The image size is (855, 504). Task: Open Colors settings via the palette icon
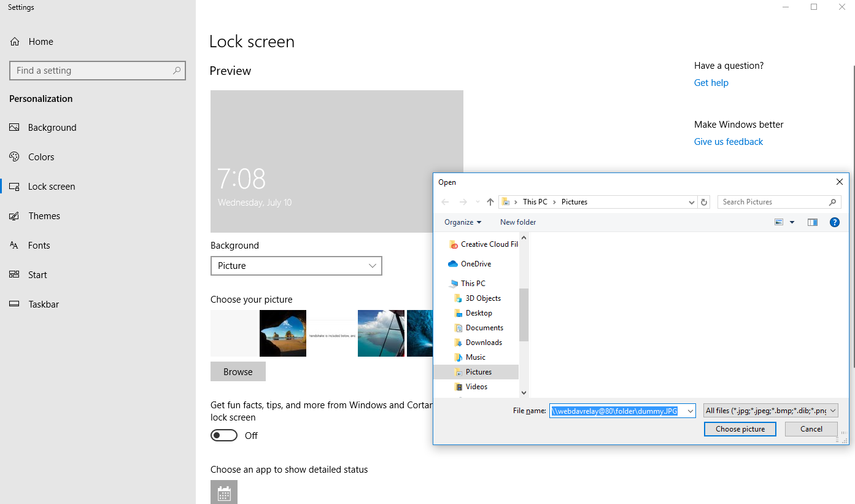15,157
